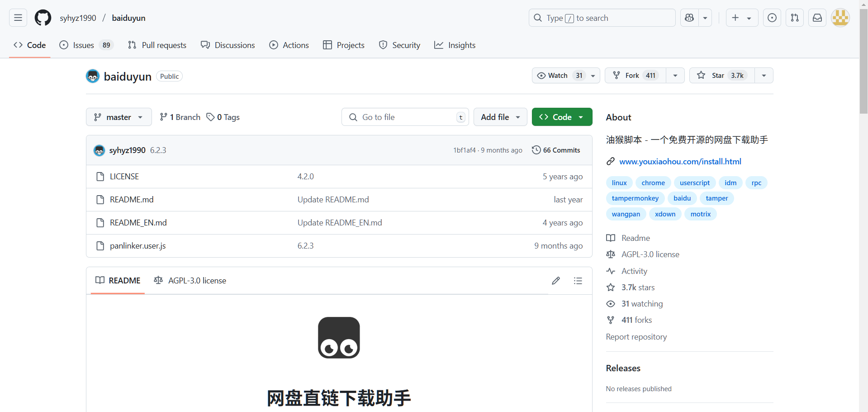Open the README outline list icon
The image size is (868, 412).
pyautogui.click(x=578, y=281)
